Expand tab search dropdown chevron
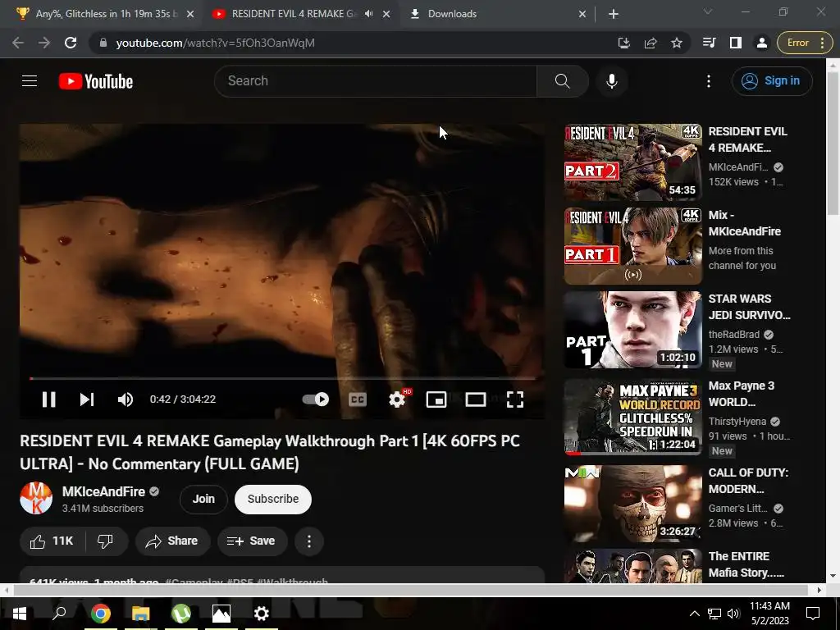Viewport: 840px width, 630px height. pos(708,11)
